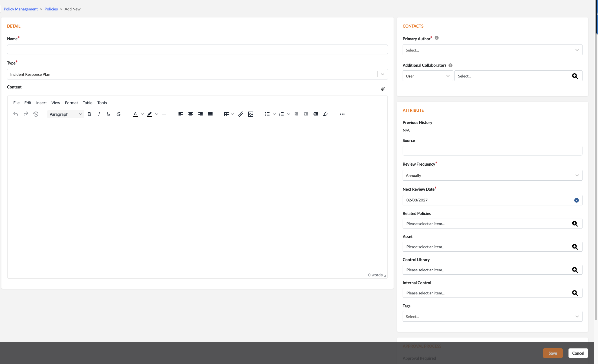Image resolution: width=598 pixels, height=364 pixels.
Task: Click the undo arrow in editor toolbar
Action: (x=16, y=114)
